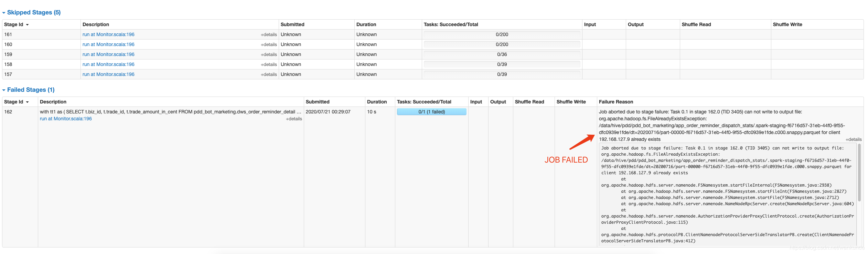Viewport: 868px width, 254px height.
Task: Click the stack trace scrollbar in Failure Reason
Action: 859,173
